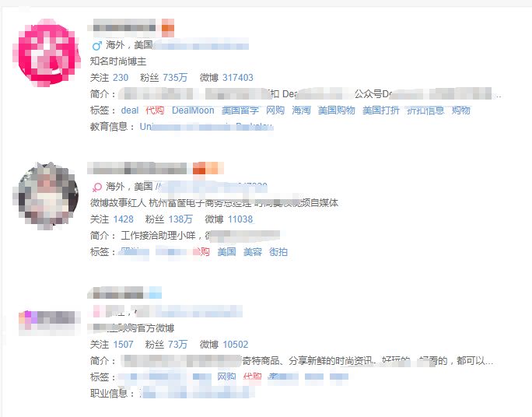This screenshot has width=532, height=417.
Task: Click the pink female gender icon
Action: coord(97,187)
